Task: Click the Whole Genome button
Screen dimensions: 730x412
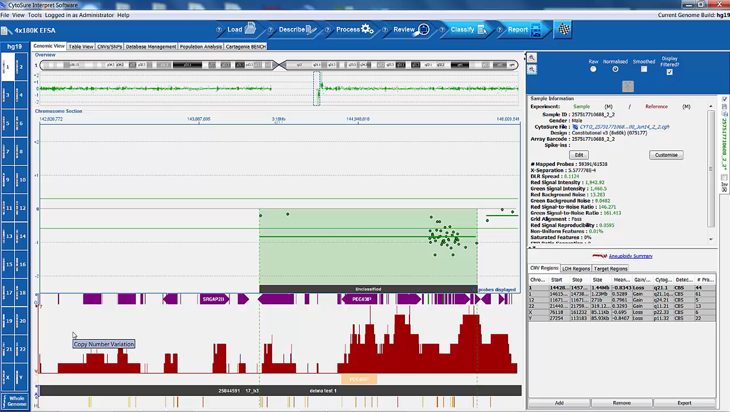Action: 17,401
